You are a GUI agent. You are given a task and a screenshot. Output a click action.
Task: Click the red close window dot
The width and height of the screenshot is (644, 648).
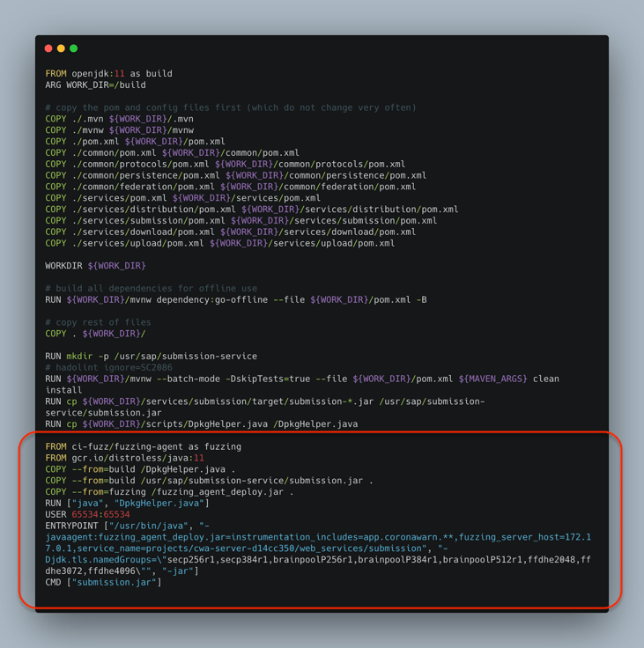click(x=48, y=48)
